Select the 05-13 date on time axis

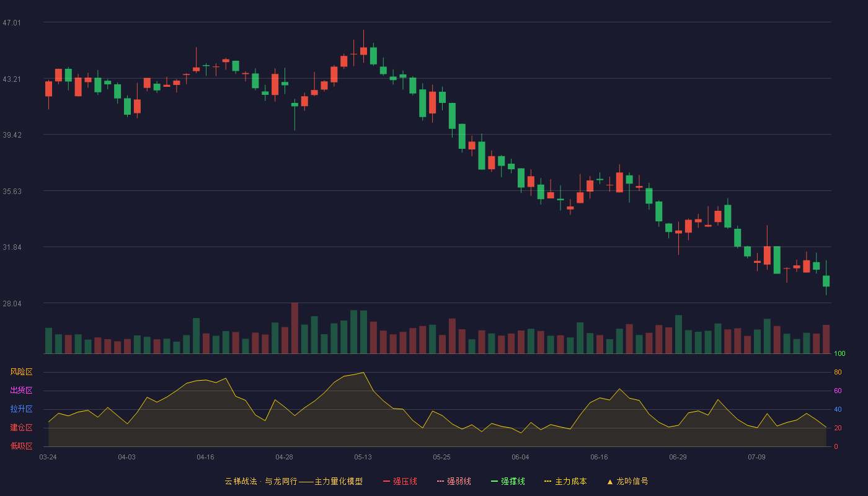click(x=363, y=457)
